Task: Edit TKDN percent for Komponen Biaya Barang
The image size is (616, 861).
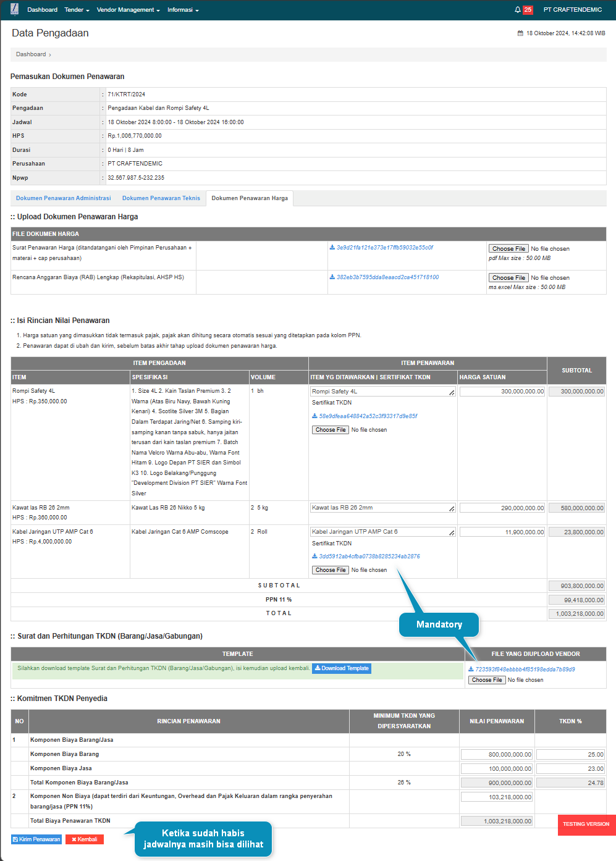Action: point(570,755)
